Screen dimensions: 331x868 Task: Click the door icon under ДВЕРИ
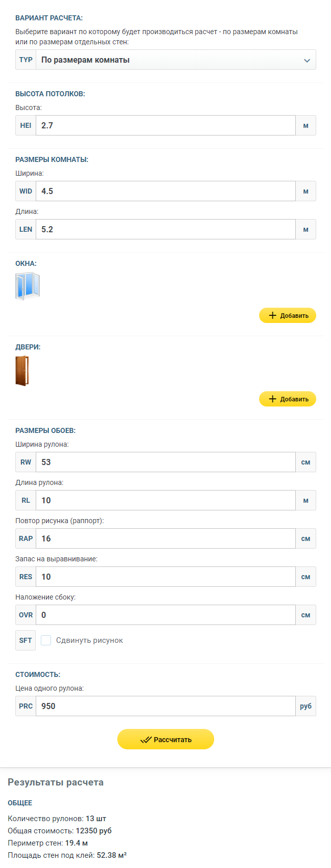[x=22, y=371]
